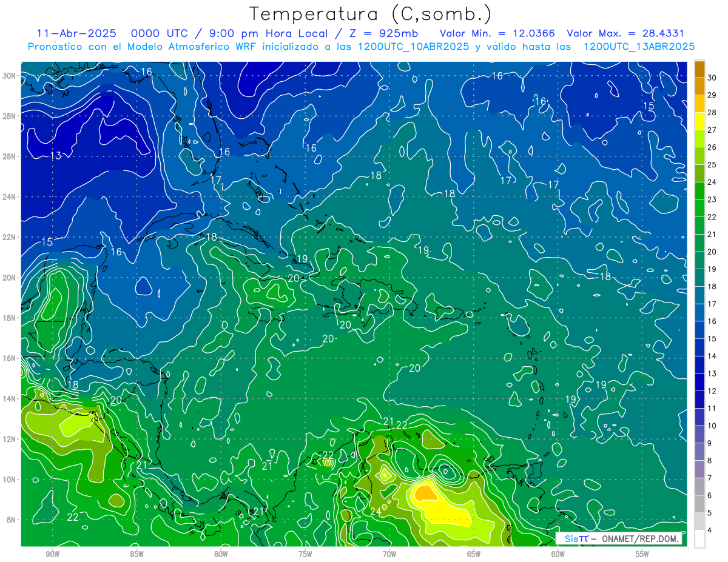Click the bright yellow swatch between 27 and 28
728x562 pixels.
pyautogui.click(x=699, y=121)
